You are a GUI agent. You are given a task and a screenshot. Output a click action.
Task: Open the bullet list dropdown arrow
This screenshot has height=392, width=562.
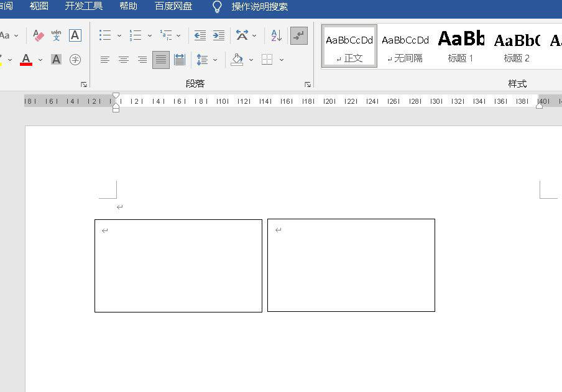tap(119, 35)
